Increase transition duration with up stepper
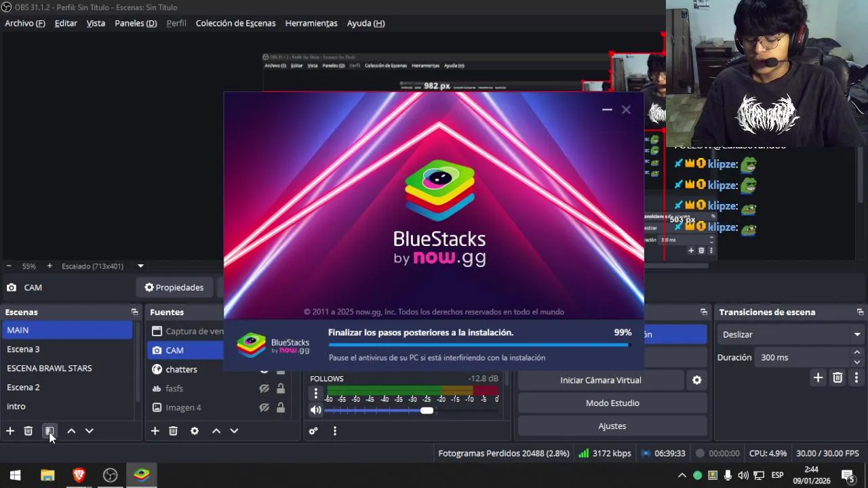 (x=856, y=352)
